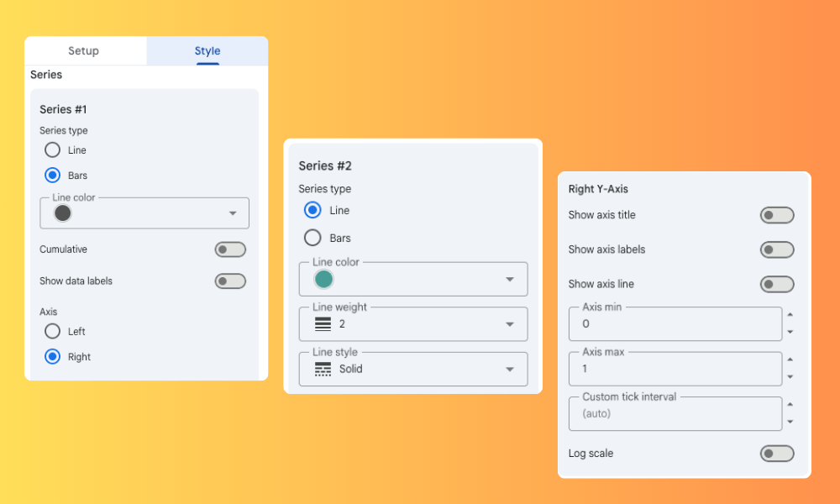Image resolution: width=840 pixels, height=504 pixels.
Task: Choose Left axis for Series #1
Action: [53, 332]
